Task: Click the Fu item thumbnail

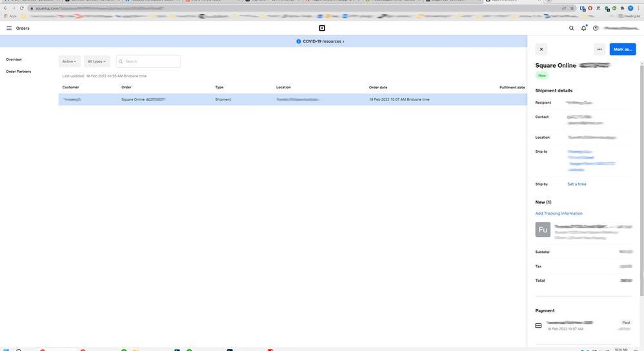Action: [x=543, y=230]
